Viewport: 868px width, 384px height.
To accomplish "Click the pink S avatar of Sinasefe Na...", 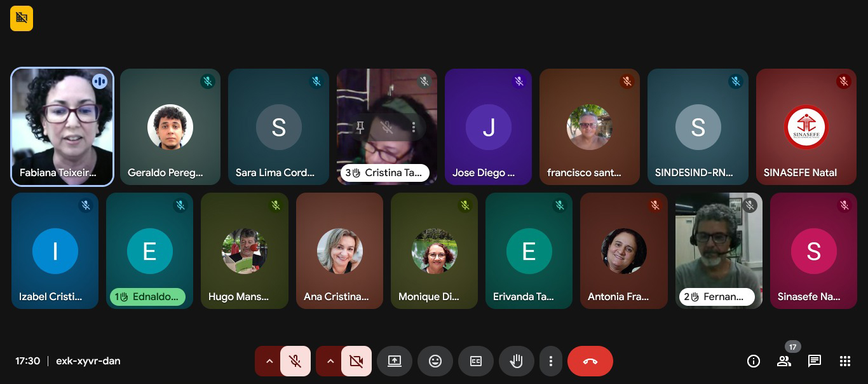I will point(814,251).
